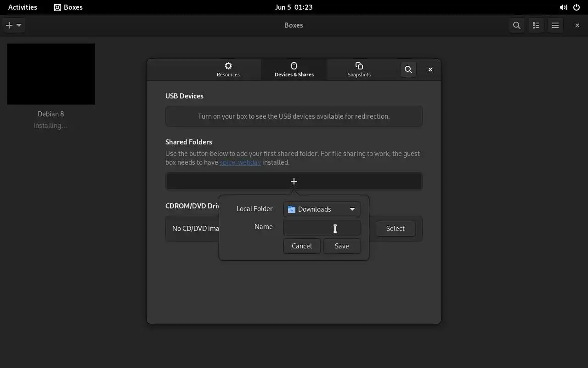
Task: Close the Boxes main window
Action: coord(577,25)
